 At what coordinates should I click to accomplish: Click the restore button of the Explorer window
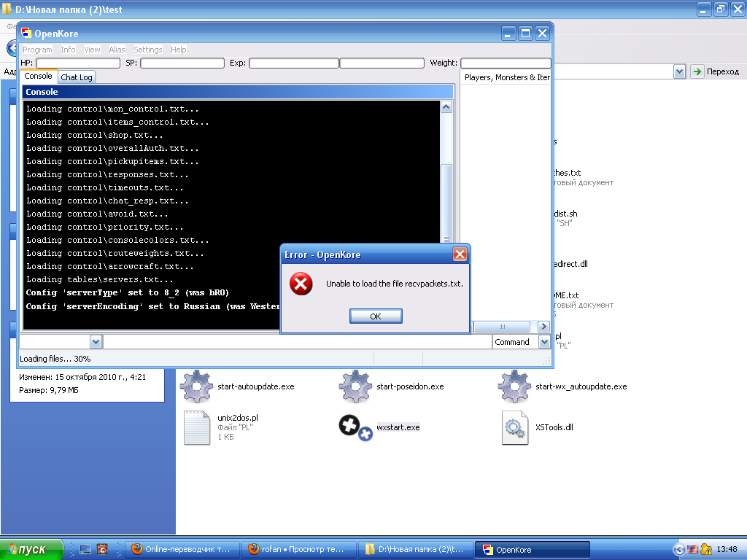[720, 9]
